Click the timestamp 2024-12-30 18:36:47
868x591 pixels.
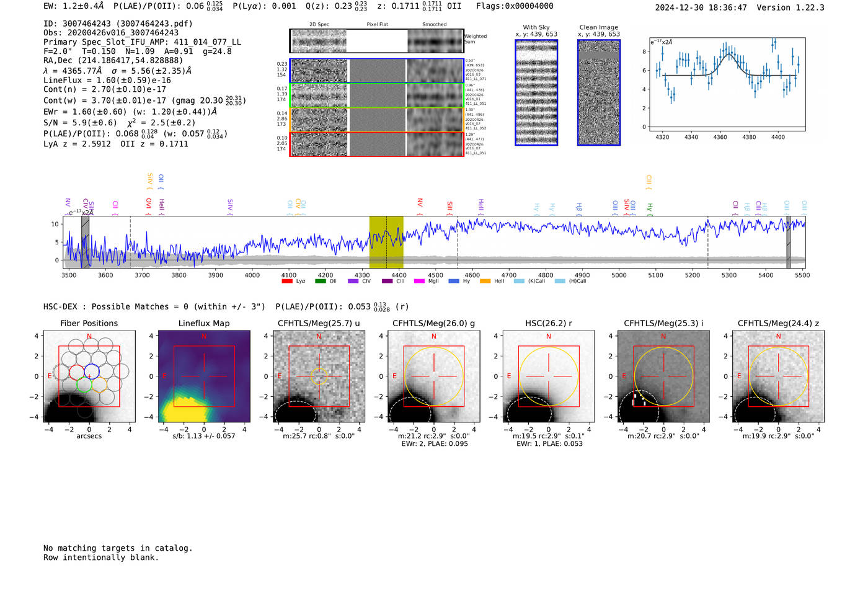coord(701,8)
